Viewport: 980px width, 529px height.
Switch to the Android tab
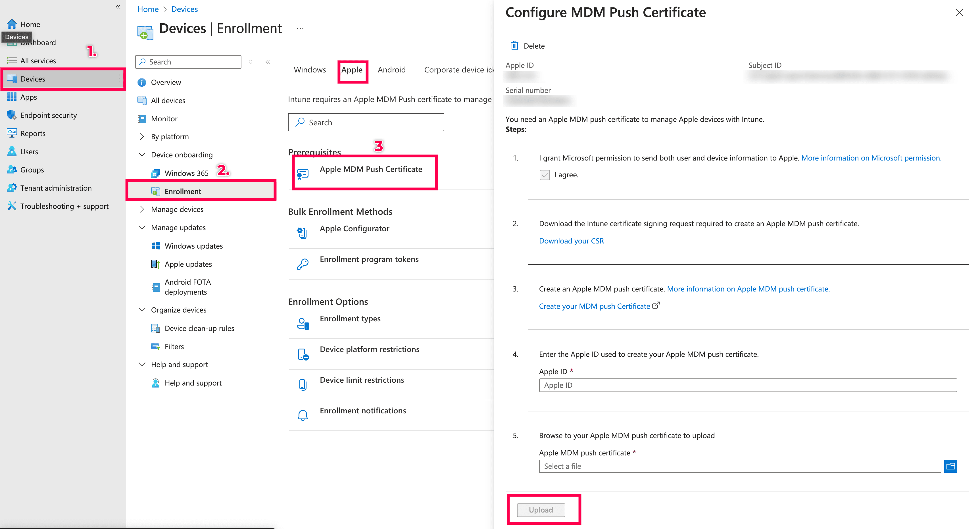point(391,70)
